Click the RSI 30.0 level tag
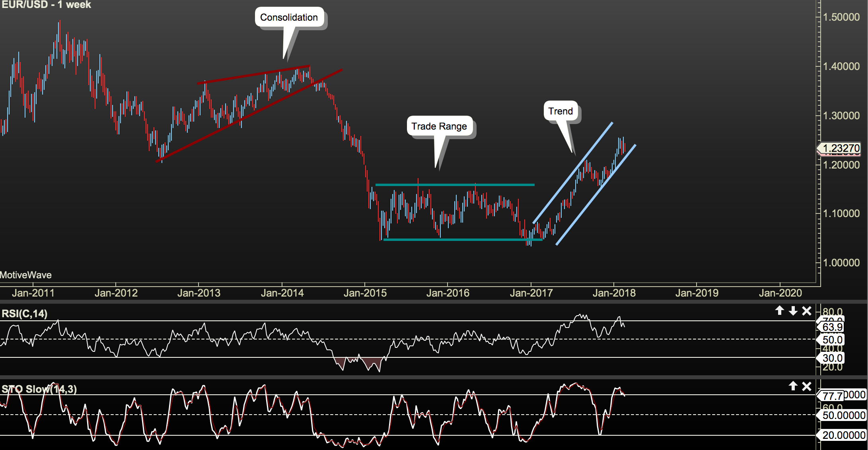868x450 pixels. point(831,358)
